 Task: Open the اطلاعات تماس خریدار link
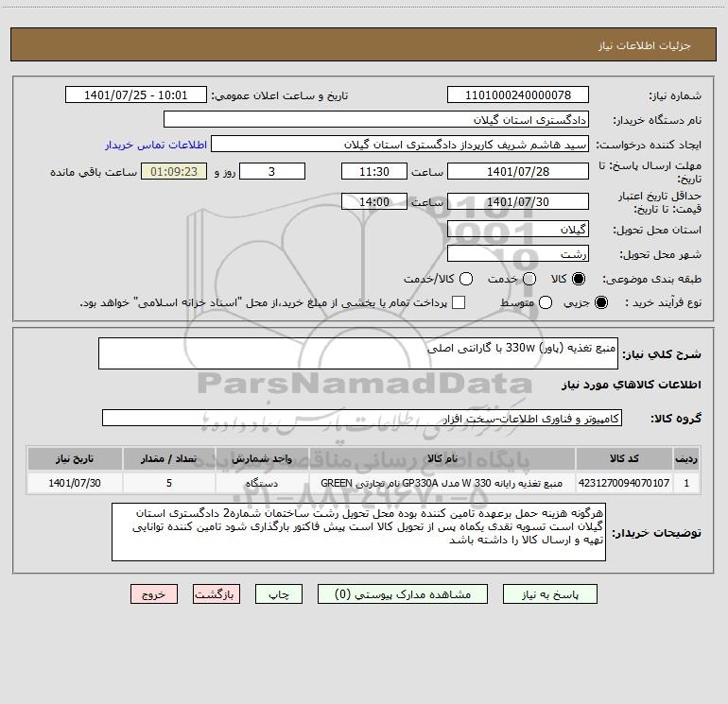pos(156,145)
